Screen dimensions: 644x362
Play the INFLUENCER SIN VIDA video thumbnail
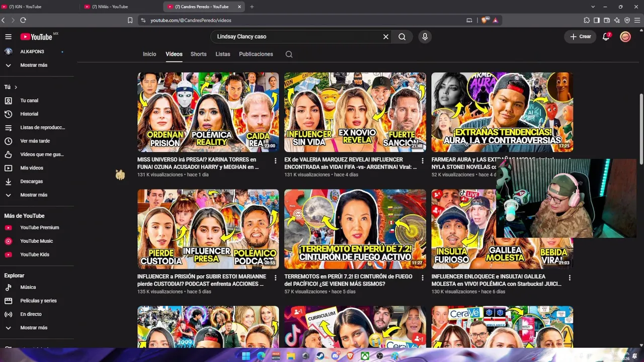(x=355, y=112)
